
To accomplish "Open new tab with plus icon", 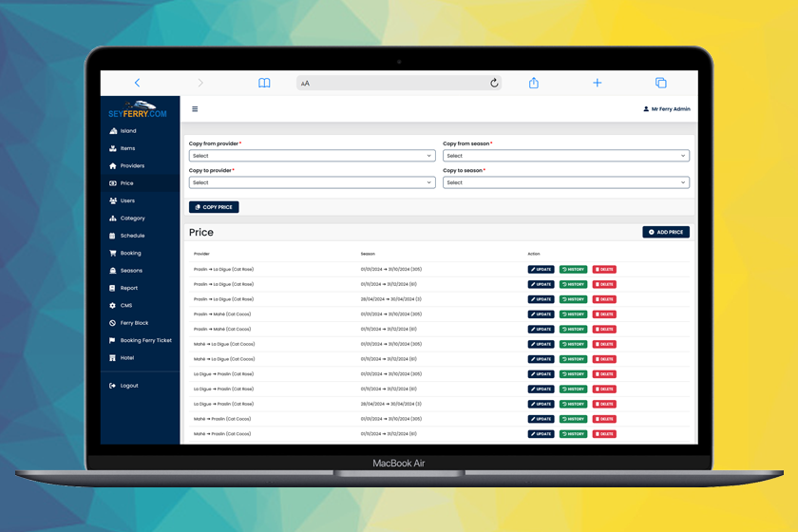I will click(598, 84).
